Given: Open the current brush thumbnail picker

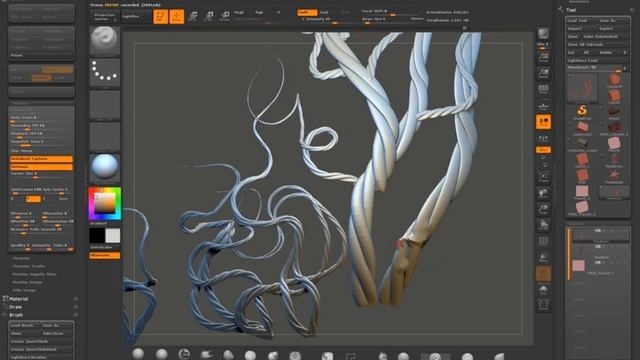Looking at the screenshot, I should click(104, 41).
